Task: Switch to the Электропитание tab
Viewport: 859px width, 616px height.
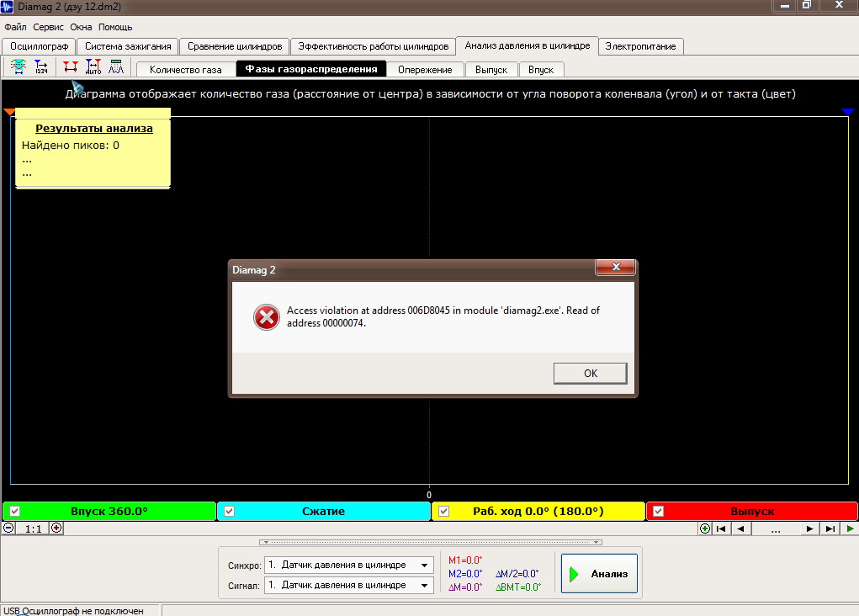Action: 640,46
